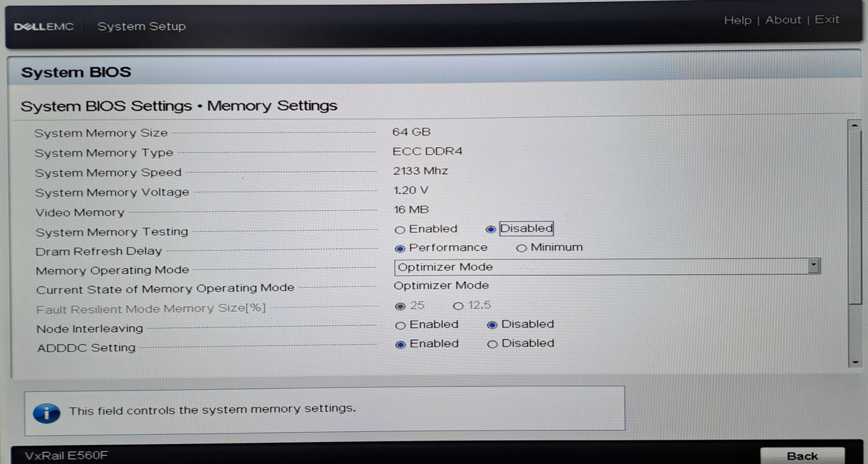
Task: Click the scrollbar up arrow
Action: point(854,127)
